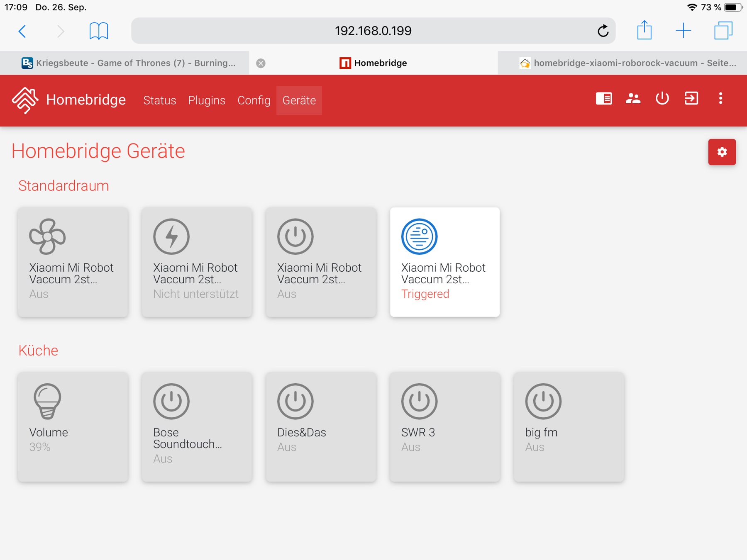Click the logout icon in header
This screenshot has height=560, width=747.
coord(691,99)
